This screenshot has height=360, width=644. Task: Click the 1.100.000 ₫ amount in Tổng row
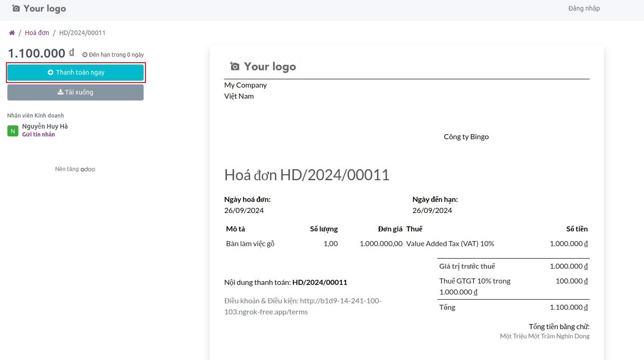pyautogui.click(x=569, y=307)
